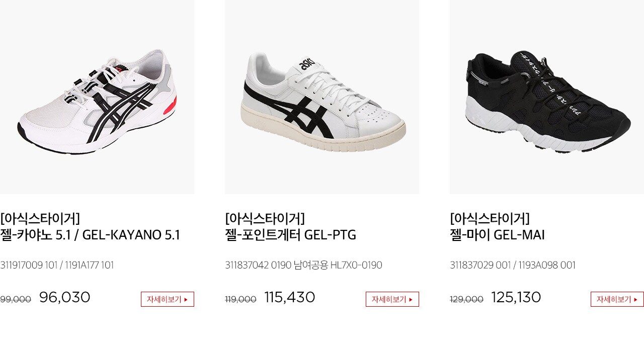Open the 젤-마이 GEL-MAI title
This screenshot has width=644, height=347.
click(x=497, y=235)
